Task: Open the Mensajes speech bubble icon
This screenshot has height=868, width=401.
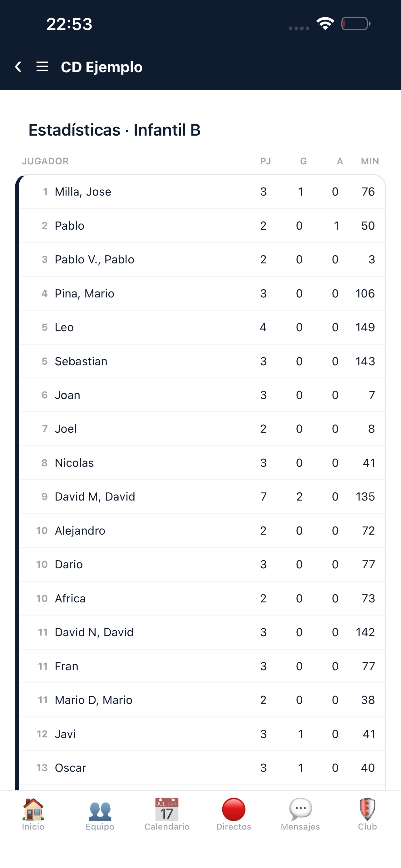Action: coord(300,809)
